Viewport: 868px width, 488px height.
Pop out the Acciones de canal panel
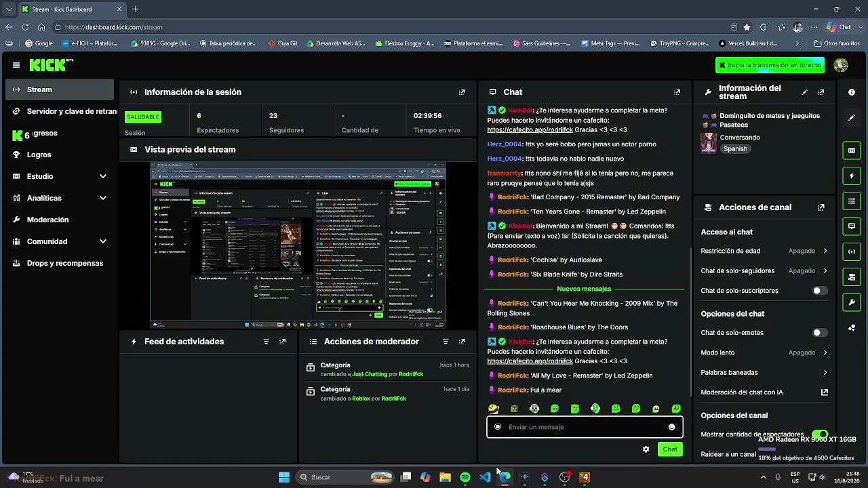(821, 207)
